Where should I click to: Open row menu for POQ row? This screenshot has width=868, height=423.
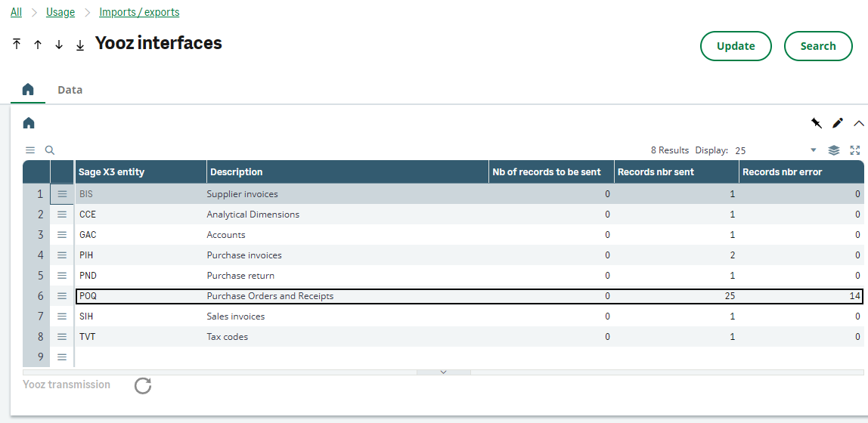point(62,296)
